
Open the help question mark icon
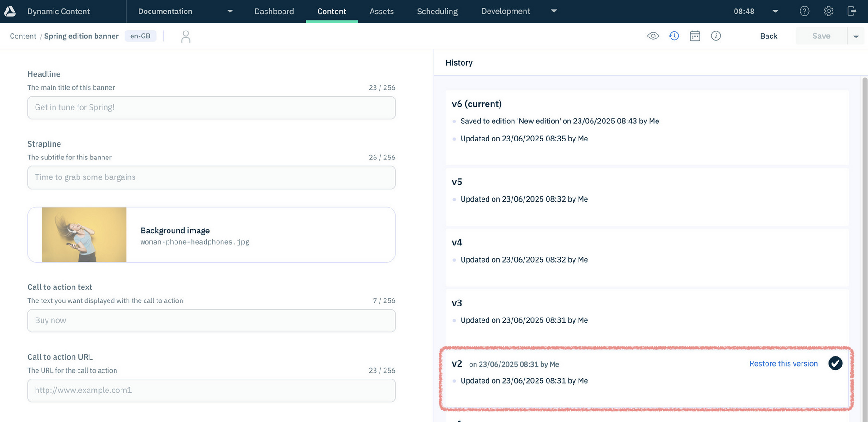tap(804, 11)
